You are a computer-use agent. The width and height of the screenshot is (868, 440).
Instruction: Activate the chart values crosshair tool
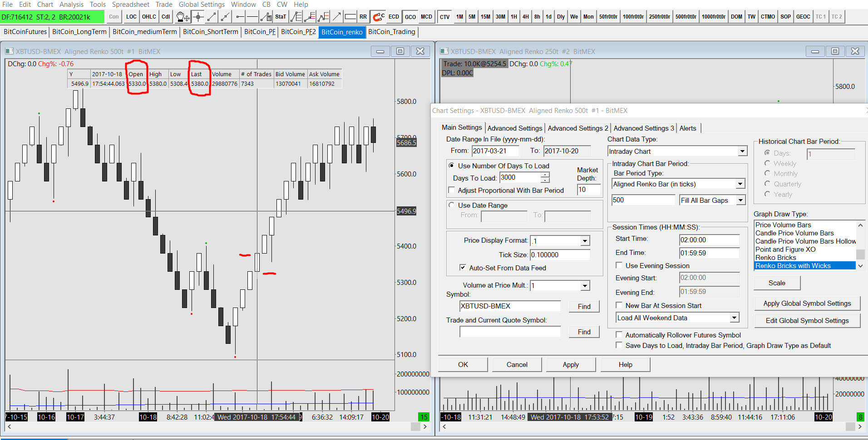point(198,17)
